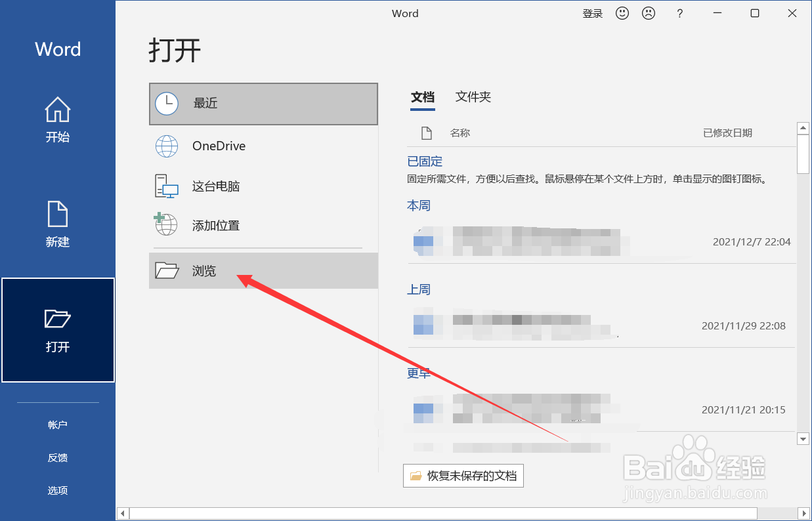Switch to the Documents (文档) tab
812x521 pixels.
click(x=423, y=96)
